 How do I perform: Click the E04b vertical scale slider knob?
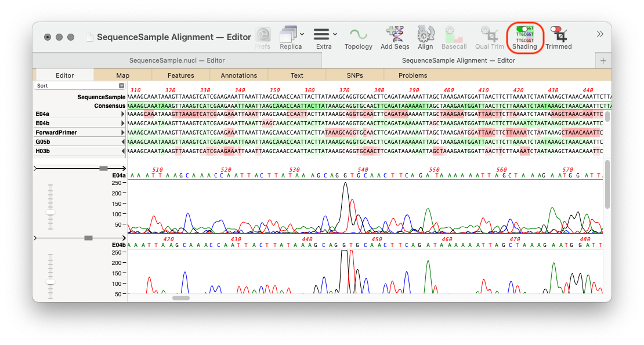[50, 282]
